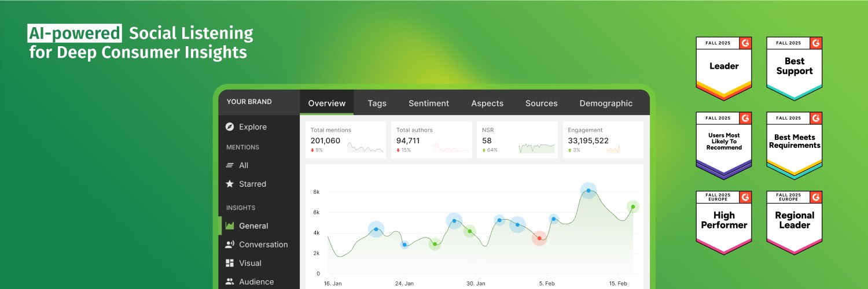Click the Best Support G2 badge
Screen dimensions: 868x289
(x=795, y=69)
